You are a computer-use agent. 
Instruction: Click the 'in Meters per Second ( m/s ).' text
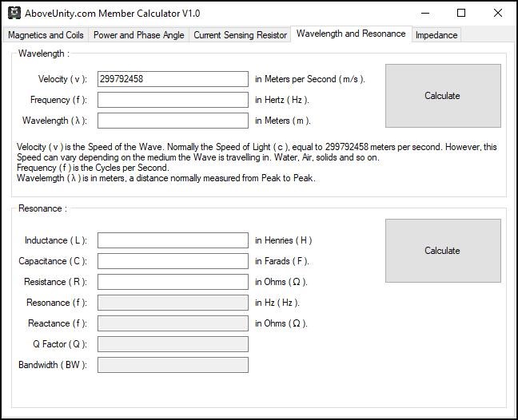(310, 79)
